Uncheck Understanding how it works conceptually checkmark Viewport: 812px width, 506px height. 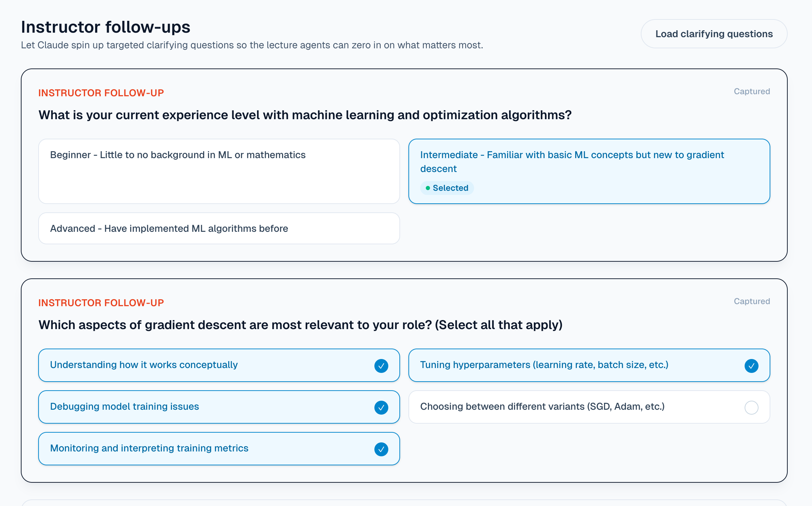pos(381,366)
